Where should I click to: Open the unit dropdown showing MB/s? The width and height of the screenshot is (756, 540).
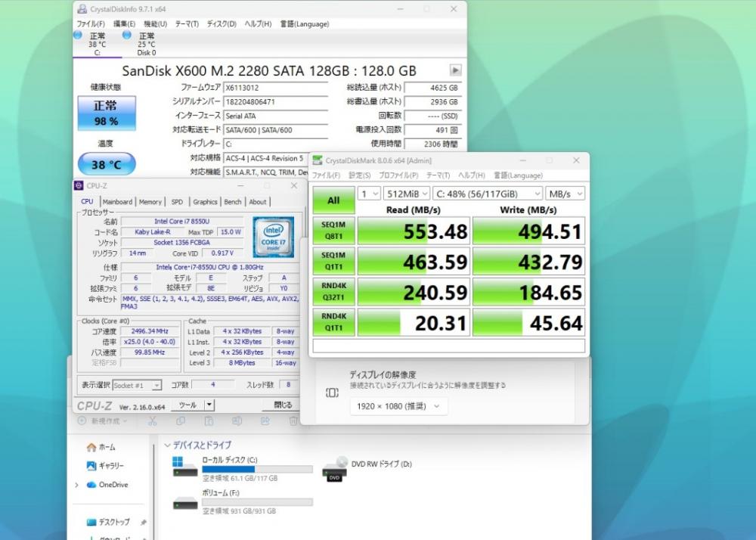(x=565, y=194)
